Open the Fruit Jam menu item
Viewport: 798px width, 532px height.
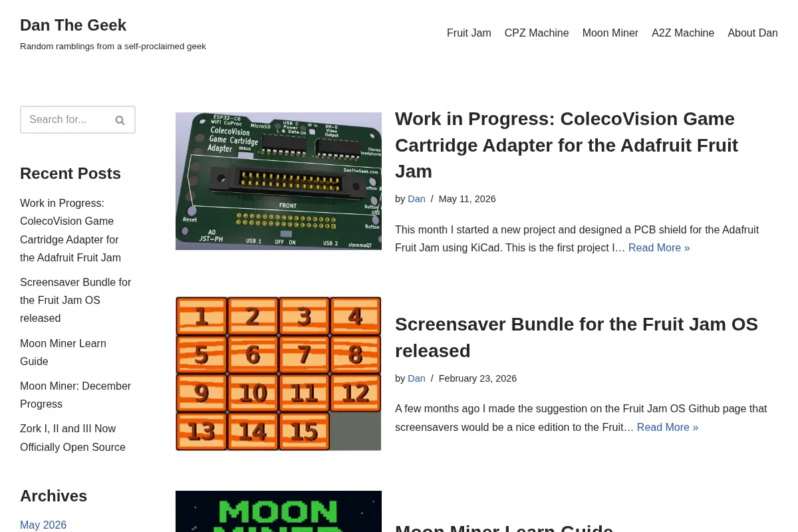(x=469, y=33)
